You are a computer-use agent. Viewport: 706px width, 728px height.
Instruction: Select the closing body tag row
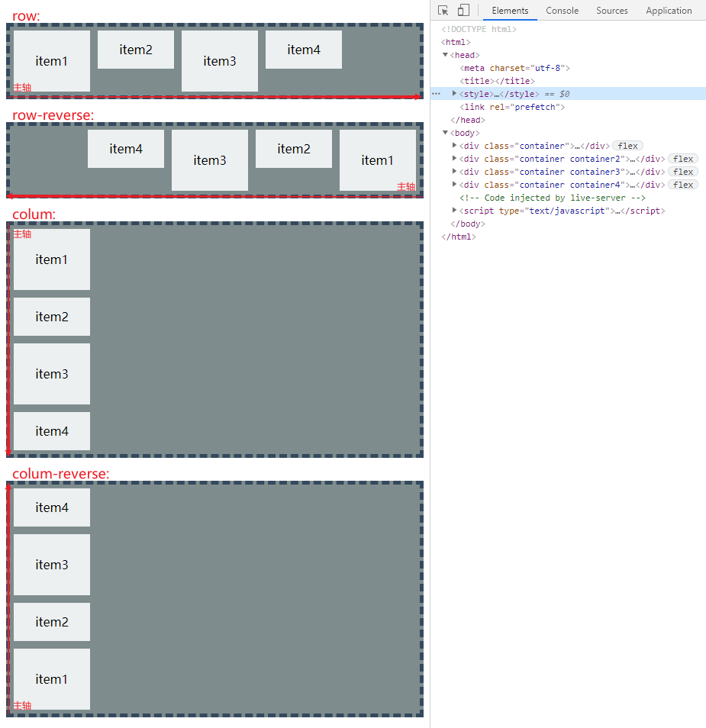(x=468, y=224)
